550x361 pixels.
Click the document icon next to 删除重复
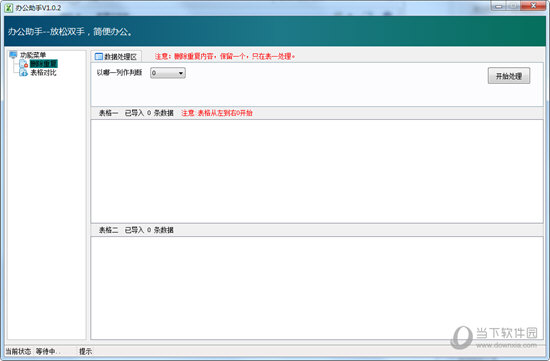[x=24, y=64]
